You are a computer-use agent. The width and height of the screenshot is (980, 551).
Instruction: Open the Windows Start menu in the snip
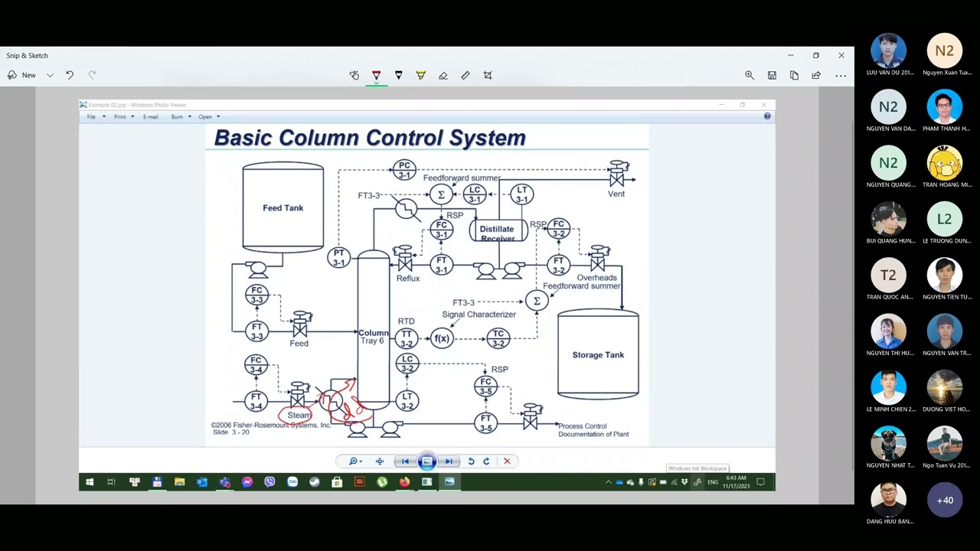click(90, 481)
